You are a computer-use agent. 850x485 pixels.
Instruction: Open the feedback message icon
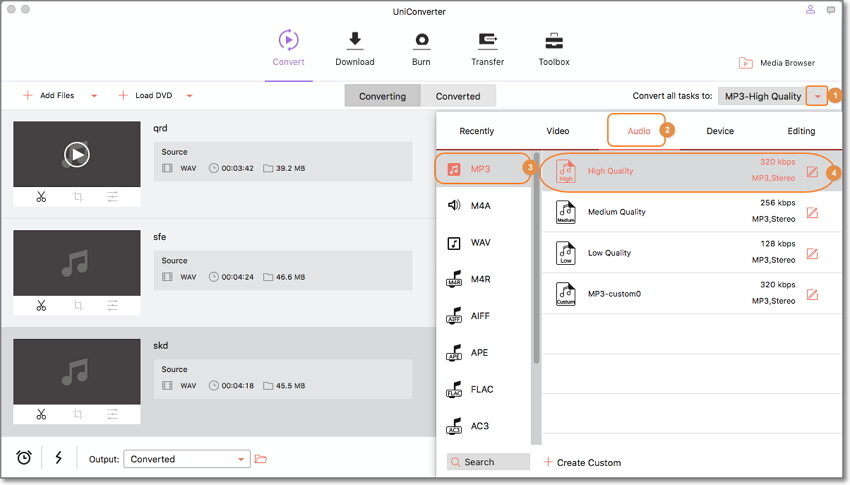pos(830,10)
